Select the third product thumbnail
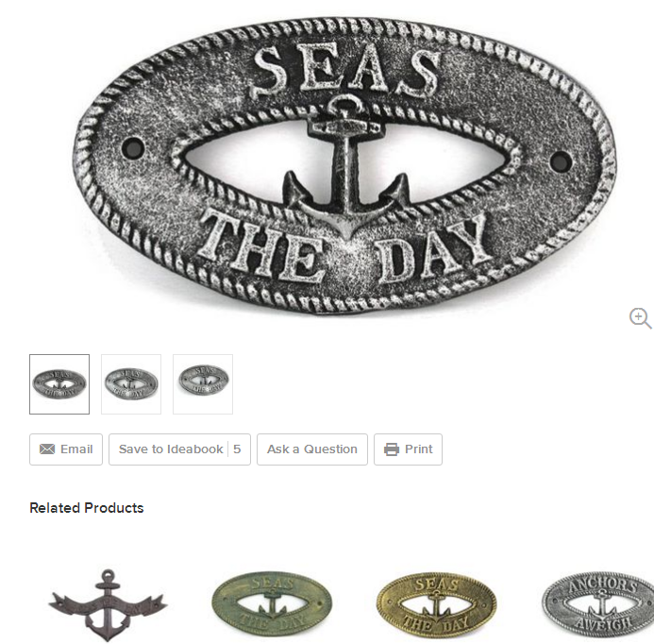 click(x=203, y=384)
